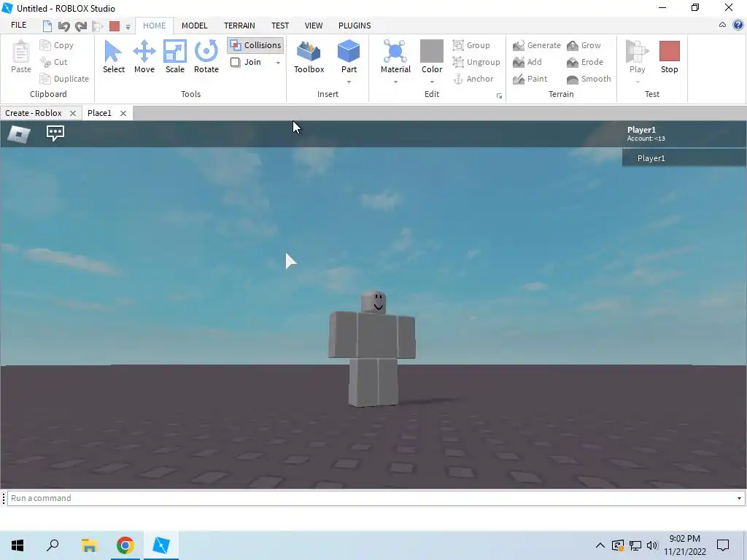Close the Create - Roblox tab
The width and height of the screenshot is (747, 560).
(73, 113)
